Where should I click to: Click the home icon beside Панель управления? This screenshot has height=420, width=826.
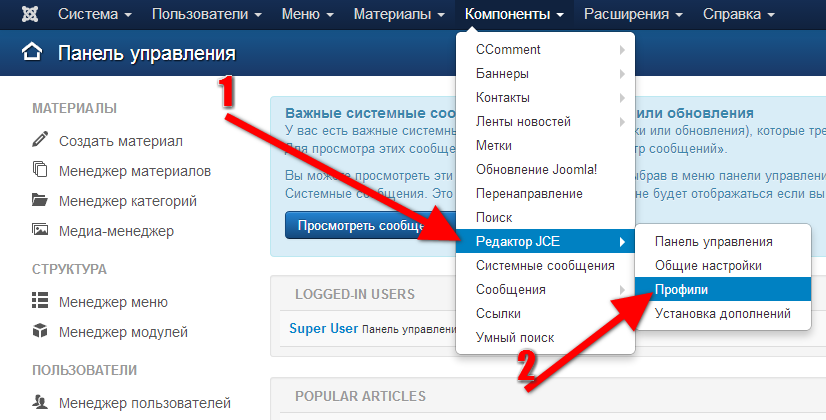32,53
